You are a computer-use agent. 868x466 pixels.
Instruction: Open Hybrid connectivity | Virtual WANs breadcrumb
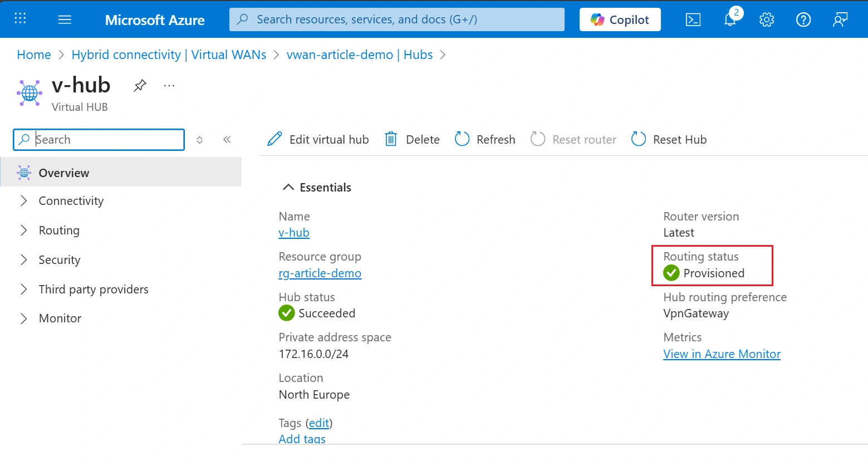[169, 55]
